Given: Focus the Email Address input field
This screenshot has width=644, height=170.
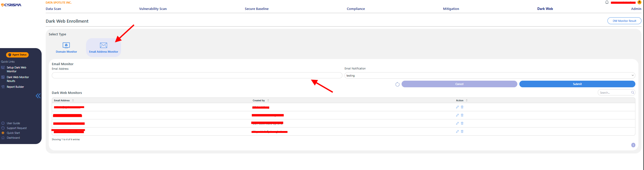Looking at the screenshot, I should pyautogui.click(x=197, y=75).
